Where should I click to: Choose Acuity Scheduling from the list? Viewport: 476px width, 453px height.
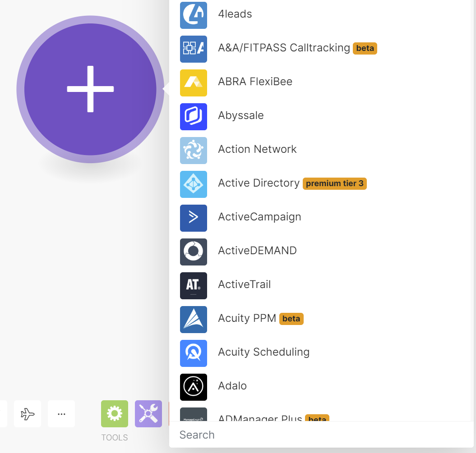point(263,352)
